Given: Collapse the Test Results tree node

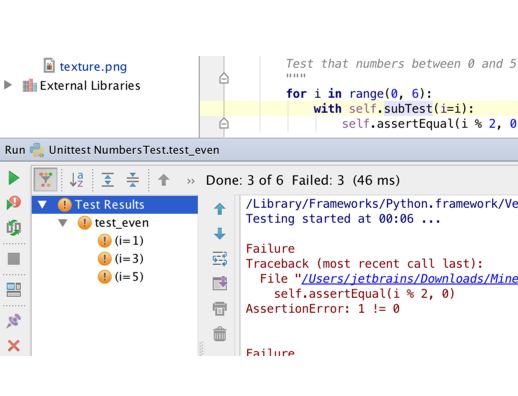Looking at the screenshot, I should click(x=42, y=204).
